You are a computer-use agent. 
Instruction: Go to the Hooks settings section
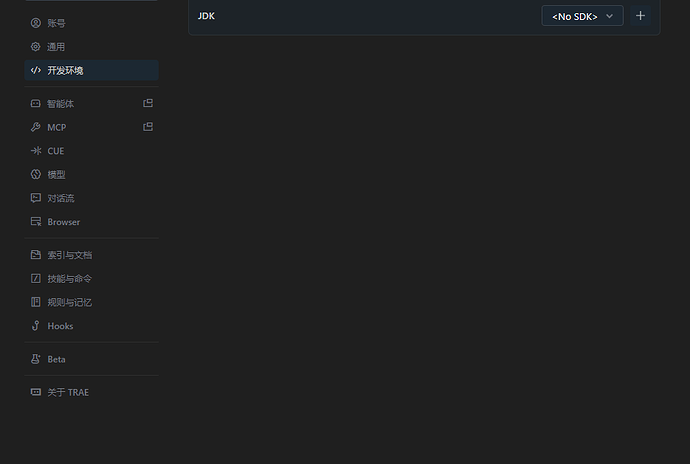[x=92, y=326]
